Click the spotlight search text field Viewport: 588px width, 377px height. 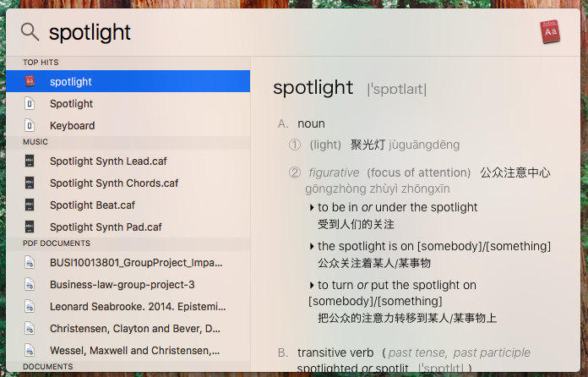(x=289, y=32)
